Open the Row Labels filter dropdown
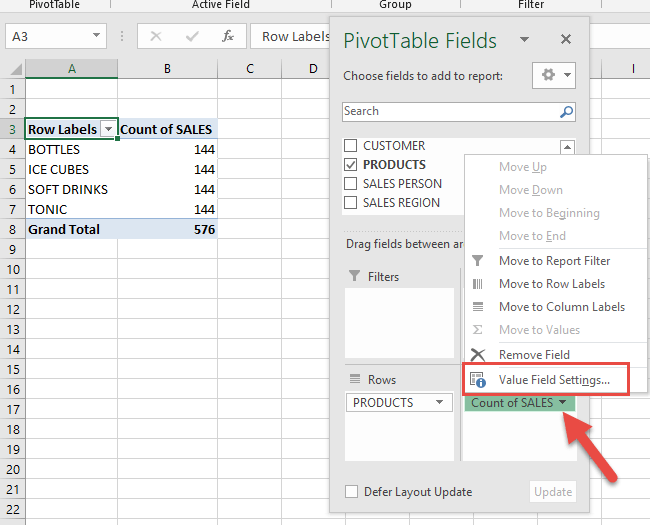Viewport: 650px width, 525px height. pos(108,129)
